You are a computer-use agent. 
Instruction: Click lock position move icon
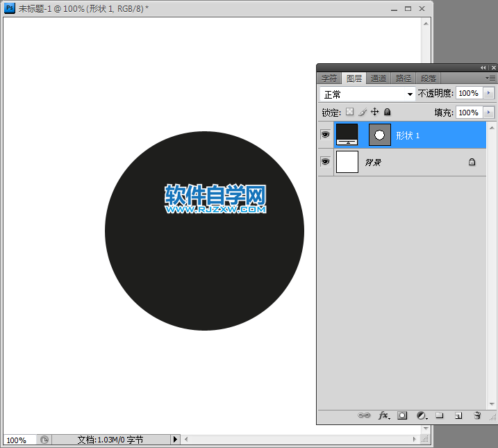[374, 112]
